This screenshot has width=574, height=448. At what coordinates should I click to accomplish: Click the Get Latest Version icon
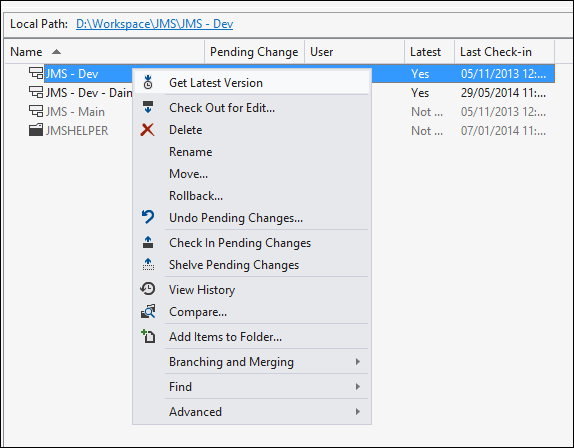(x=148, y=82)
